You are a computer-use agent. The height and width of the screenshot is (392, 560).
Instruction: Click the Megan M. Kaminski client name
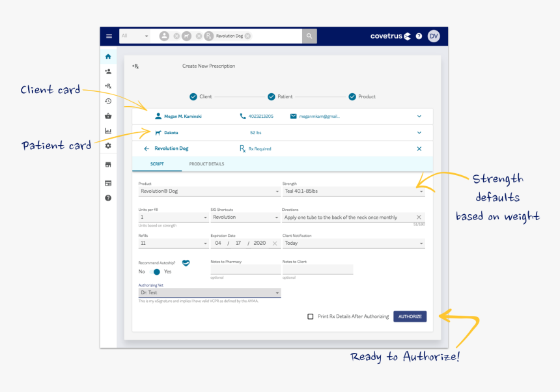point(183,116)
